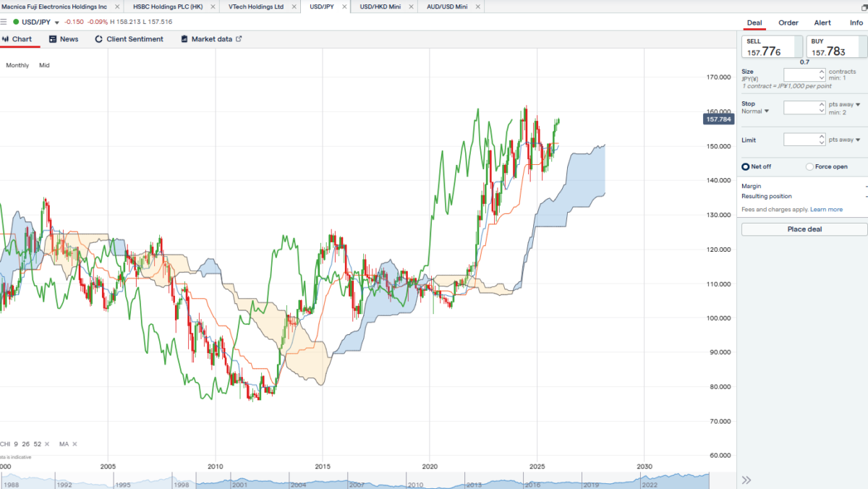
Task: Switch to the Order tab
Action: (788, 22)
